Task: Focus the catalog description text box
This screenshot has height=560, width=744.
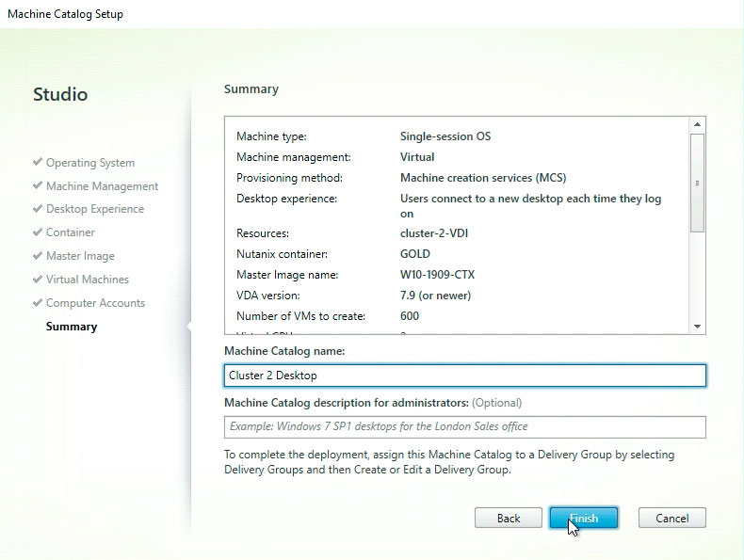Action: point(464,427)
